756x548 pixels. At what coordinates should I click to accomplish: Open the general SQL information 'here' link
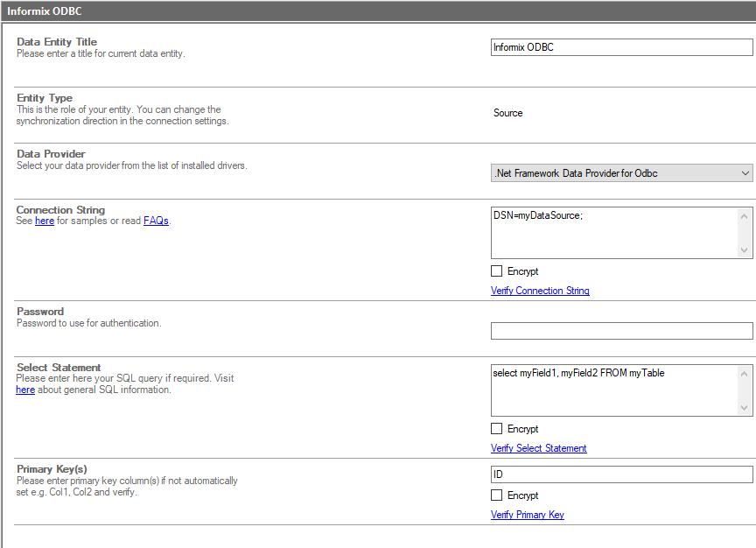(x=25, y=390)
